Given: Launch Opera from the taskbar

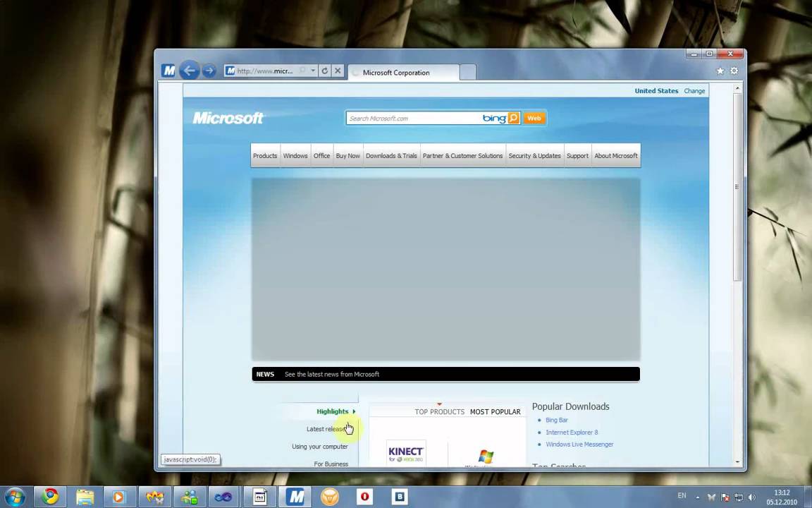Looking at the screenshot, I should [364, 497].
